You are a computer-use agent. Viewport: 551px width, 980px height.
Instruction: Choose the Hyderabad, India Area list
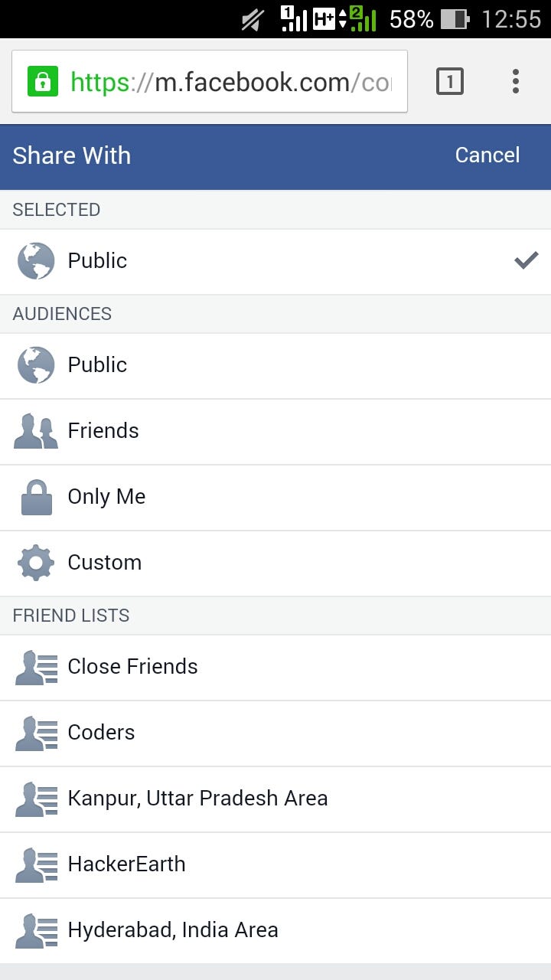click(275, 930)
